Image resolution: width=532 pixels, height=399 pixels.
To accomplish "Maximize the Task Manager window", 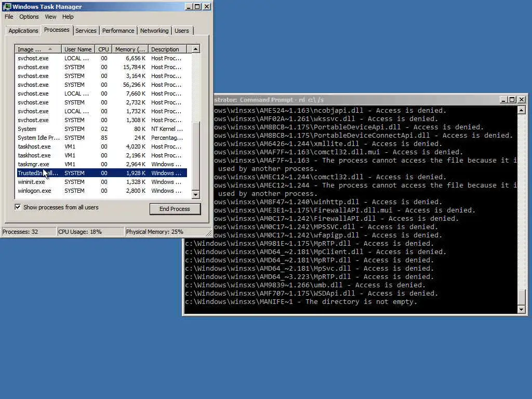I will click(197, 6).
